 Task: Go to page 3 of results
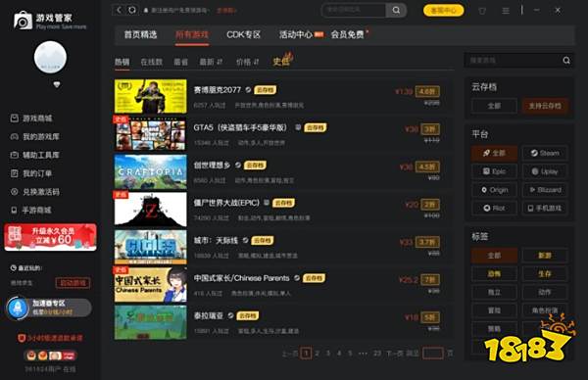[328, 353]
